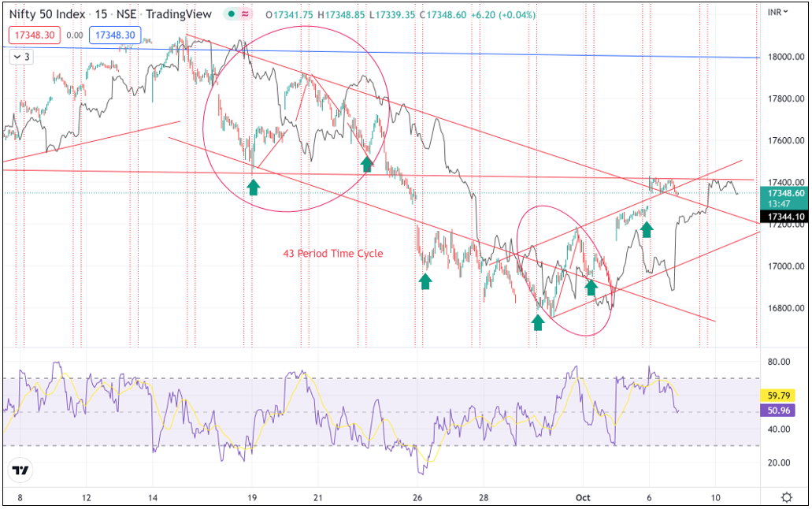Click the 19 date on the time axis

tap(252, 498)
